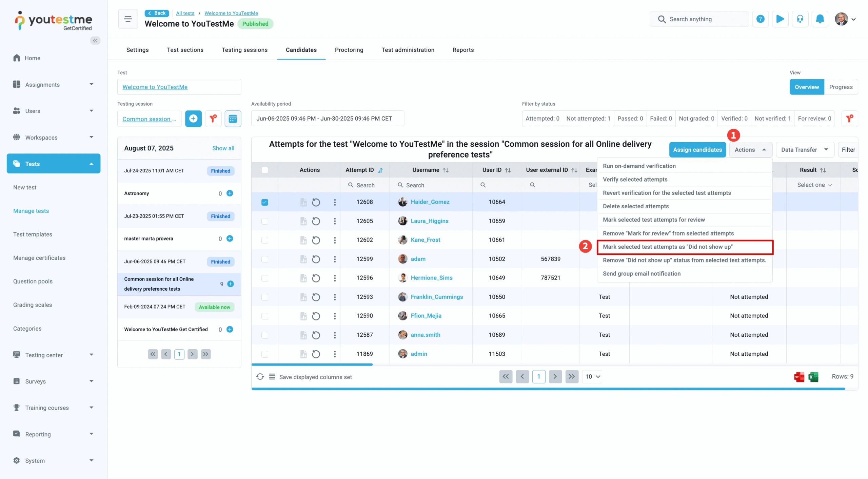This screenshot has height=479, width=868.
Task: Click plus icon next to Astronomy session
Action: pos(230,193)
